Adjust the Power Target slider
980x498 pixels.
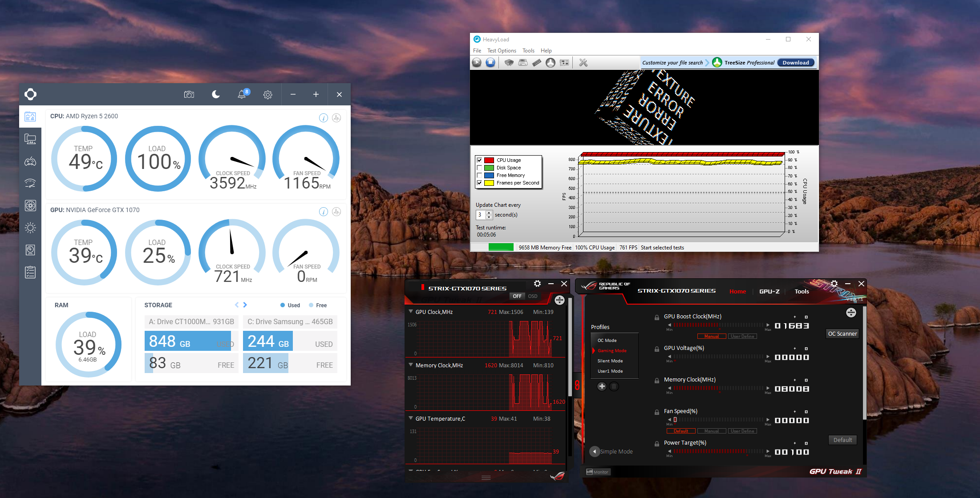click(718, 451)
